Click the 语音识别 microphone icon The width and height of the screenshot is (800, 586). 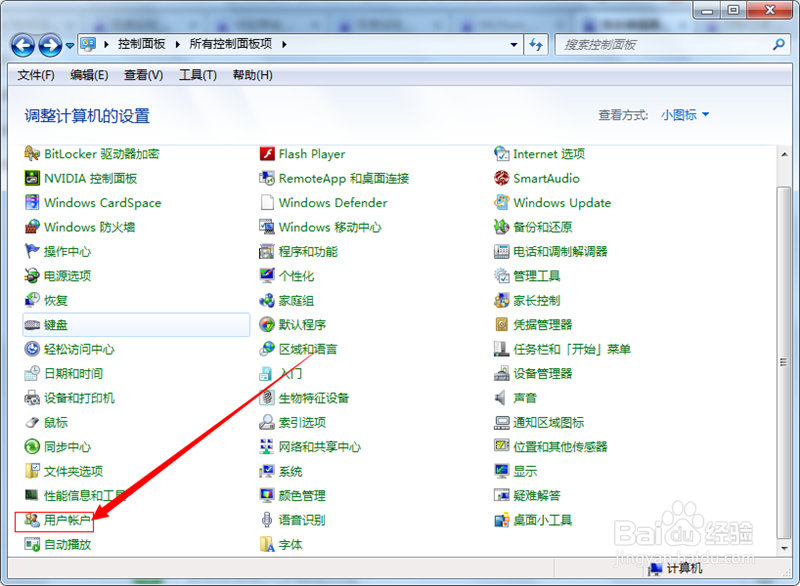pos(267,520)
